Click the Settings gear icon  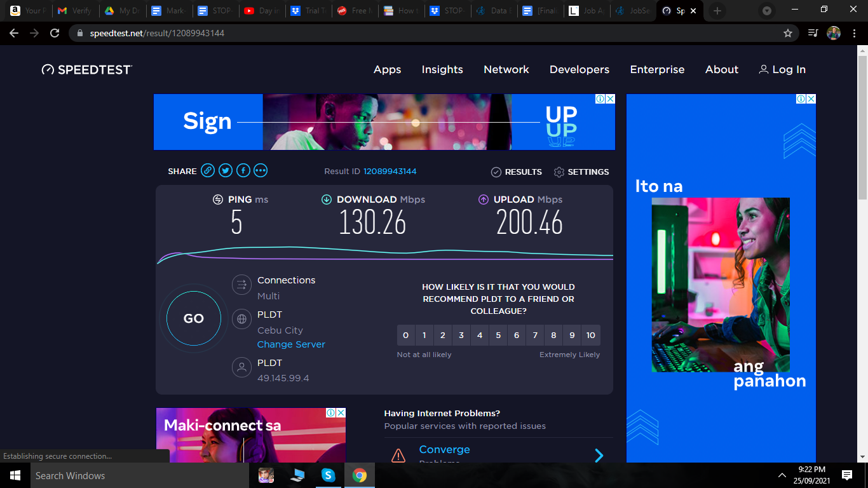(x=559, y=172)
